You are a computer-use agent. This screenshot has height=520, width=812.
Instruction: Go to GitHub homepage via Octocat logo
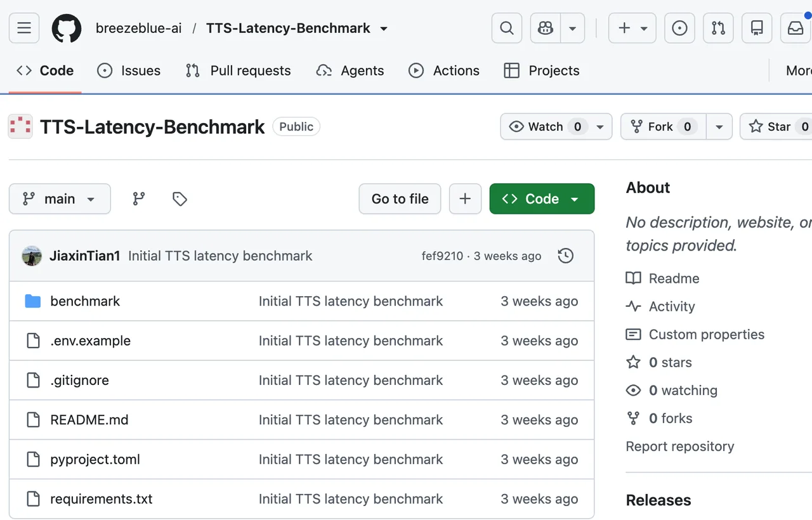pyautogui.click(x=67, y=28)
